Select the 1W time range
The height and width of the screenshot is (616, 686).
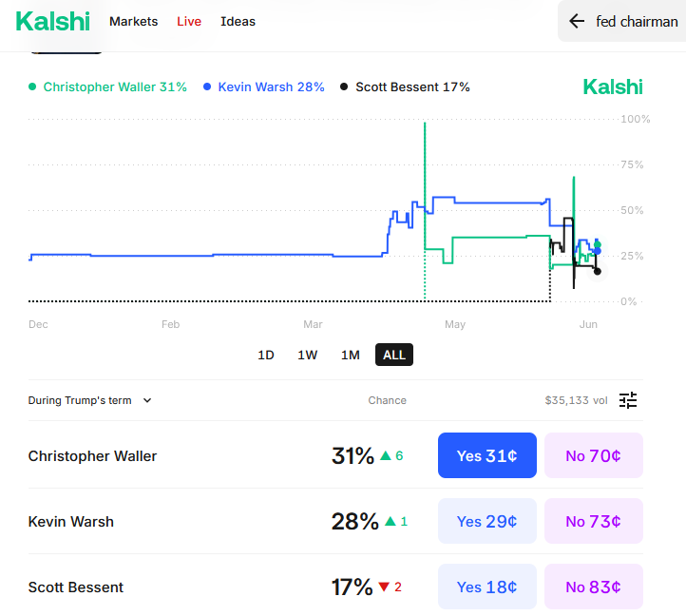pyautogui.click(x=308, y=356)
